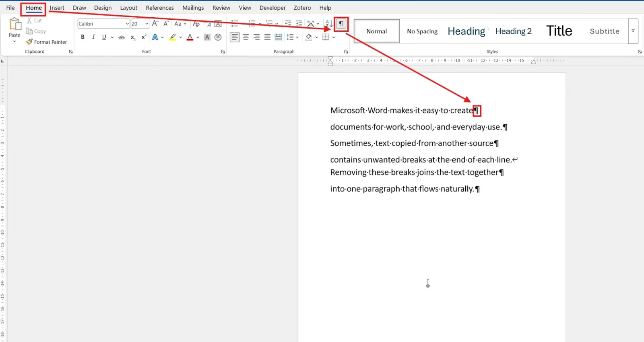
Task: Click Clear All Formatting icon
Action: point(196,24)
